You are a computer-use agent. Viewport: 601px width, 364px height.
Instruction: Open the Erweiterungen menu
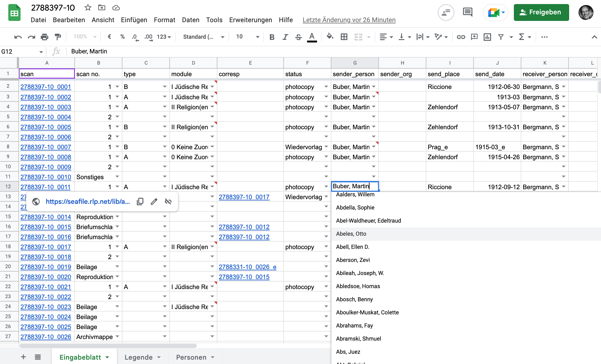[x=251, y=20]
